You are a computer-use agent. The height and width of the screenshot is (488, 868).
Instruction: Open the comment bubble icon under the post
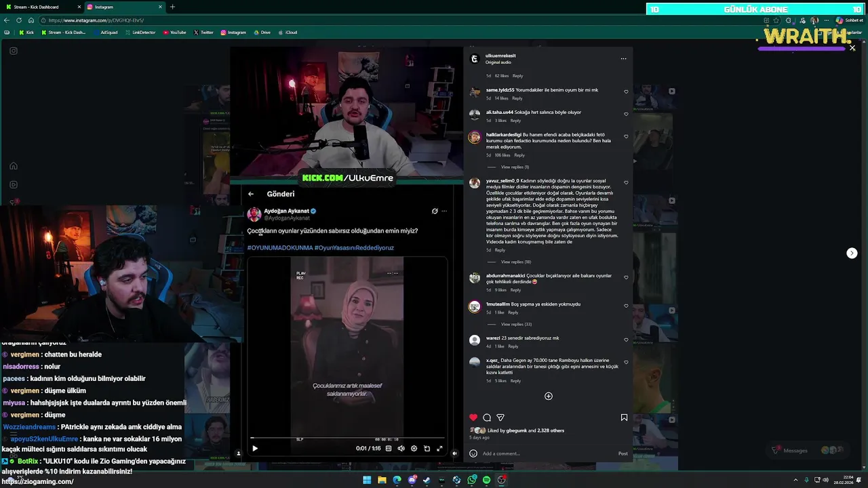[487, 418]
